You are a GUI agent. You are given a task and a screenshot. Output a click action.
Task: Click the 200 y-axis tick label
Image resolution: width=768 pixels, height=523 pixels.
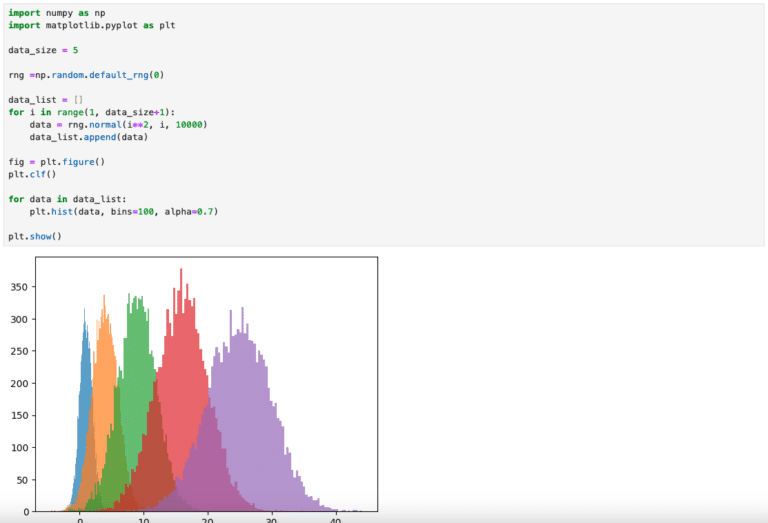coord(19,384)
